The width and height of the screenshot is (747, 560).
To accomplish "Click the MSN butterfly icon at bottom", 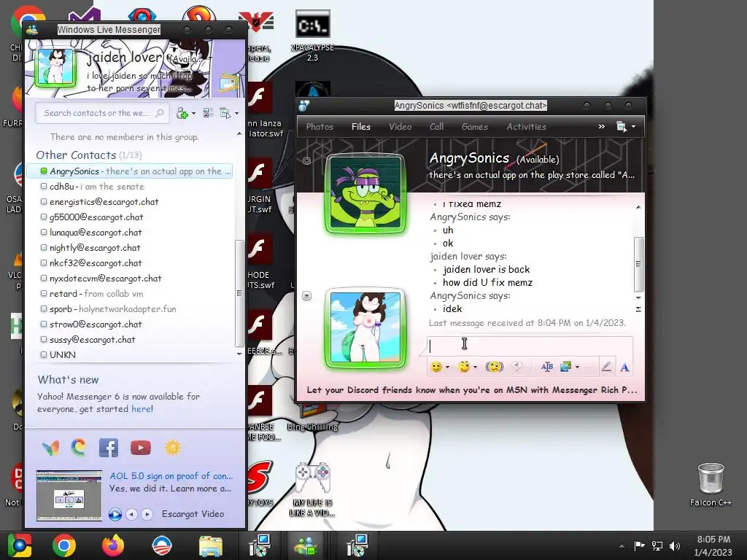I will (50, 448).
